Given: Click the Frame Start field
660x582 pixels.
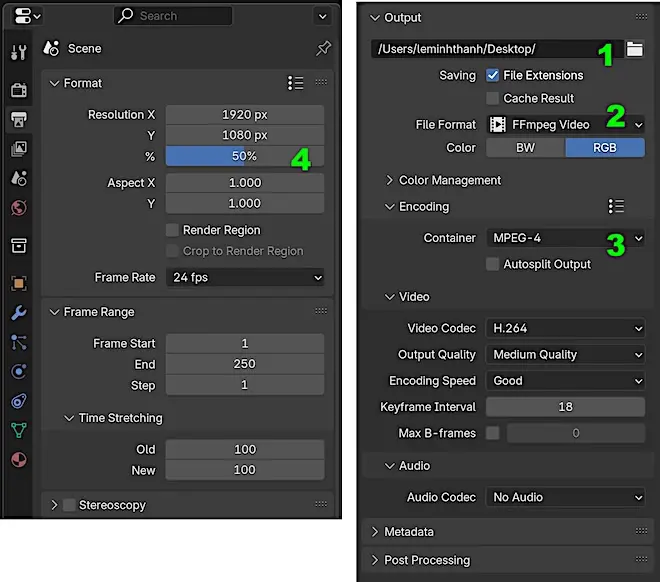Looking at the screenshot, I should [245, 343].
